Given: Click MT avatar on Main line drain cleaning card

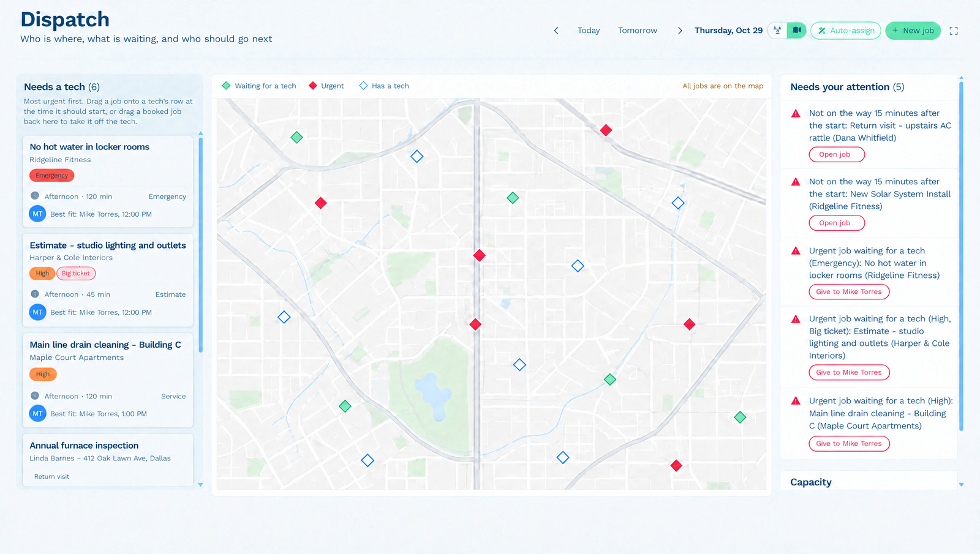Looking at the screenshot, I should (x=38, y=414).
